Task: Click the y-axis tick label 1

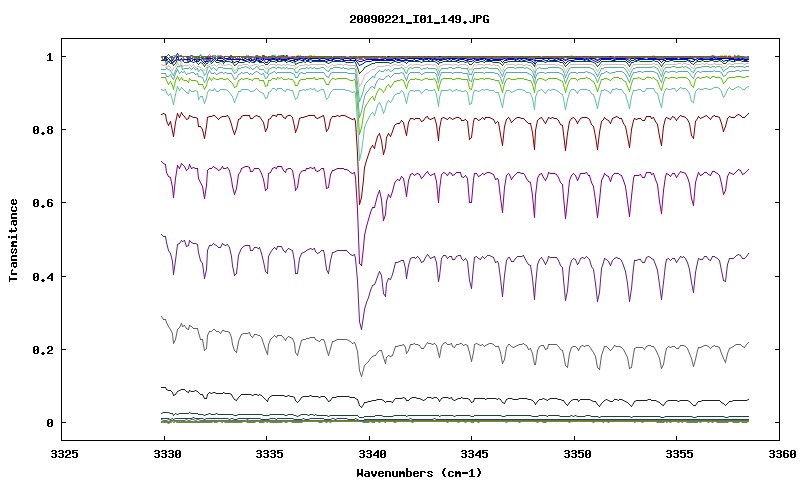Action: point(49,57)
